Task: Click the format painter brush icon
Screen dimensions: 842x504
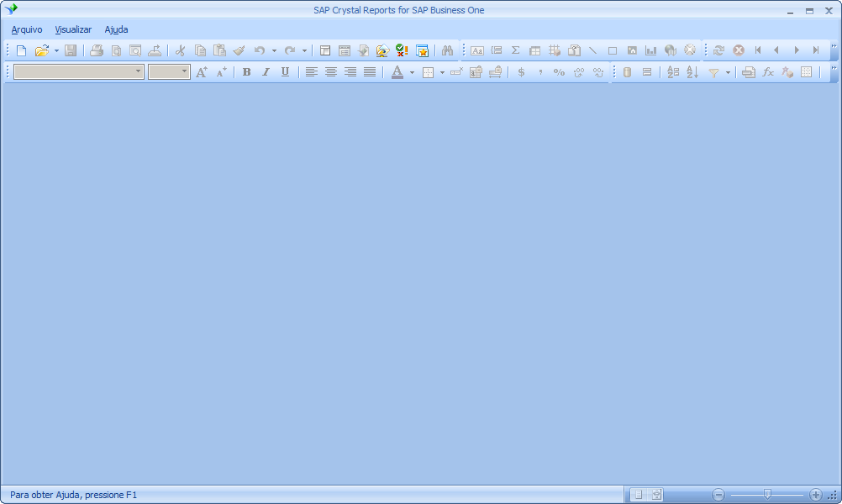Action: click(239, 50)
